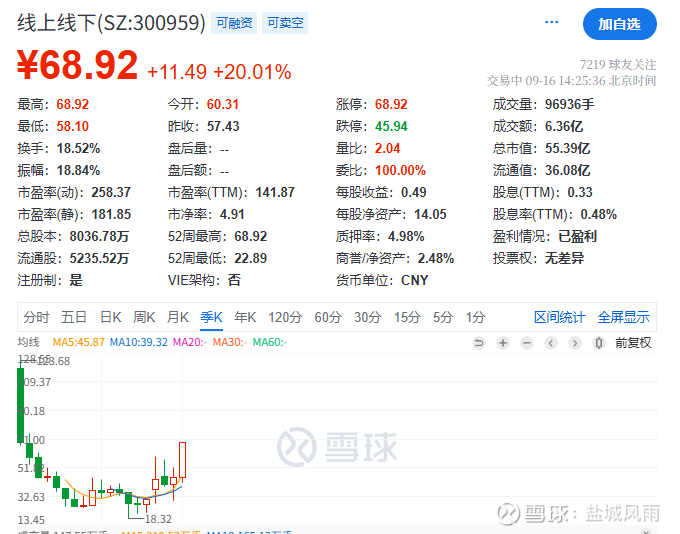Viewport: 680px width, 534px height.
Task: Click the MA30 indicator label
Action: pos(230,342)
